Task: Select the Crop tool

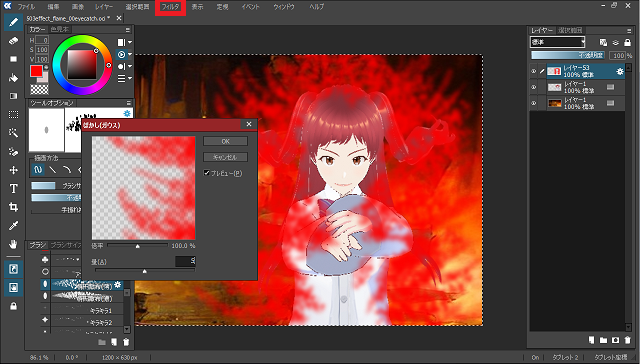Action: coord(13,207)
